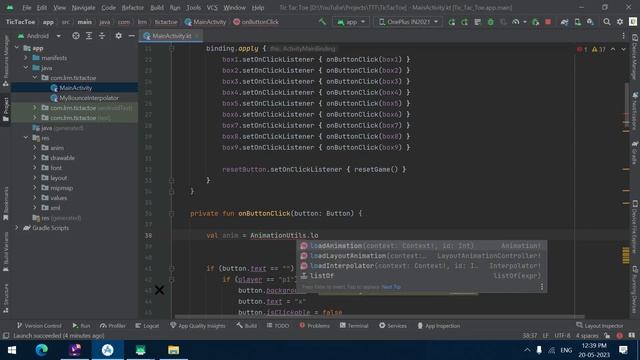This screenshot has width=640, height=360.
Task: Click the 4 spaces indent setting
Action: (x=587, y=336)
